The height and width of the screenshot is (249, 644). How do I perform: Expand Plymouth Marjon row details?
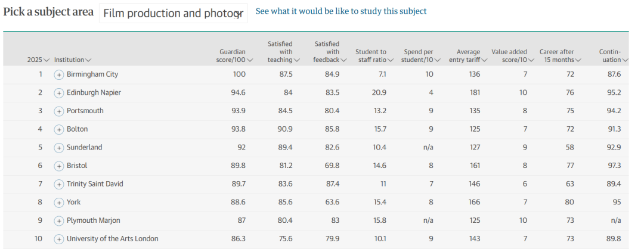(x=58, y=220)
